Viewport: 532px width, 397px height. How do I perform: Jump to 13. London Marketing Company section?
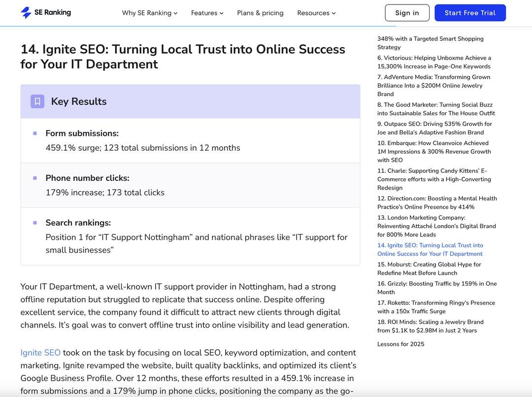coord(436,226)
